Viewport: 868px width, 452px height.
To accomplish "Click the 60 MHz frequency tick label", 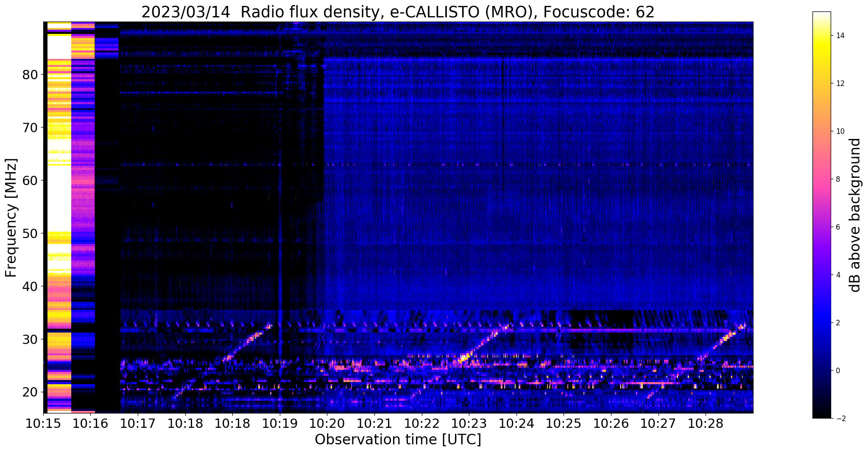I will (x=31, y=180).
